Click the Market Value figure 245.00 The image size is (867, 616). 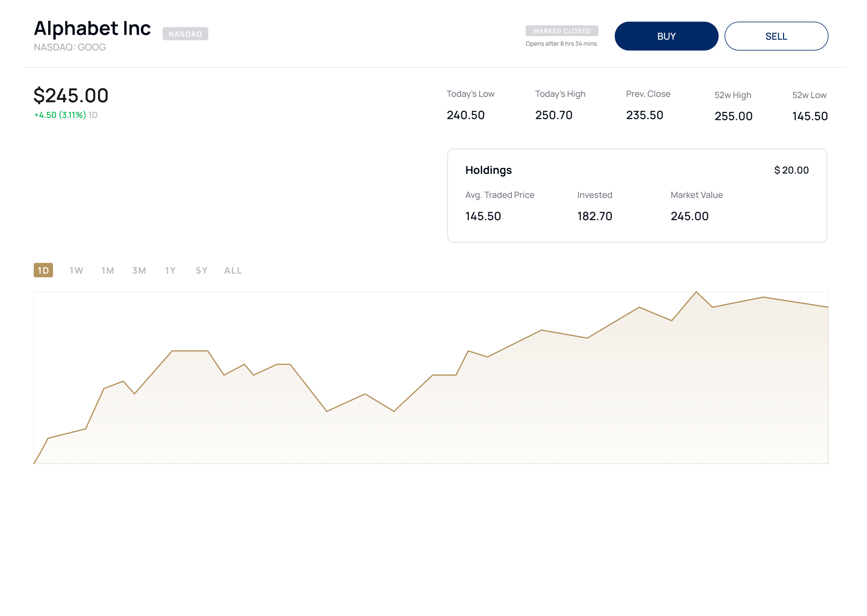tap(689, 216)
